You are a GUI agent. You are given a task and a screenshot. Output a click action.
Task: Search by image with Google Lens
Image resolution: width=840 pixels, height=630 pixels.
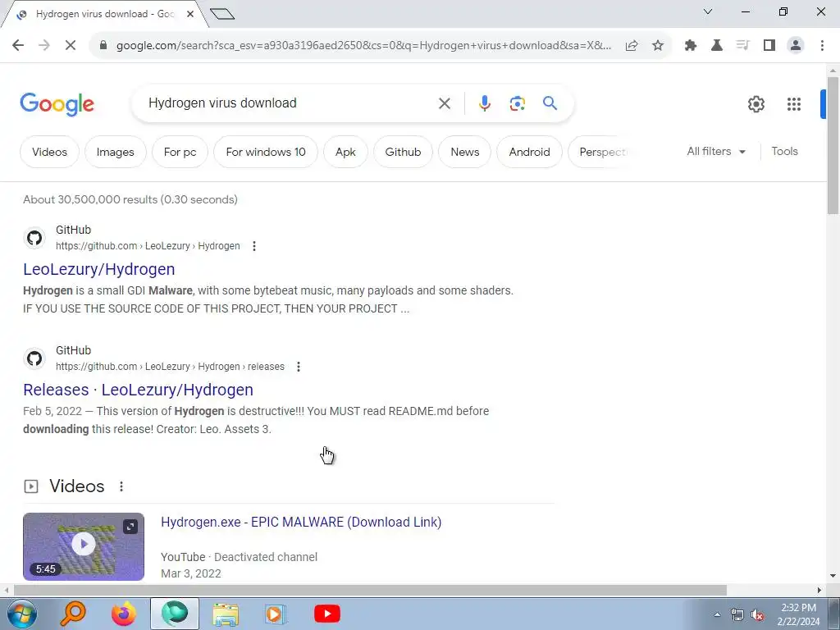(517, 103)
